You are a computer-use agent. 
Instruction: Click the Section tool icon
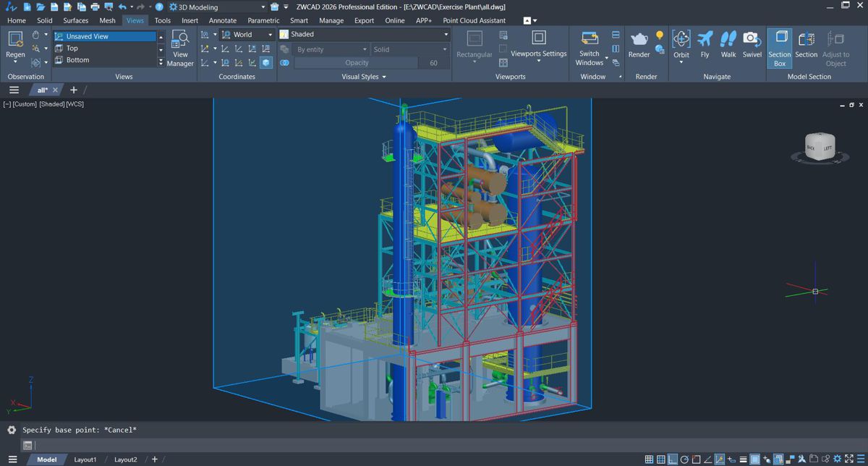[x=806, y=45]
